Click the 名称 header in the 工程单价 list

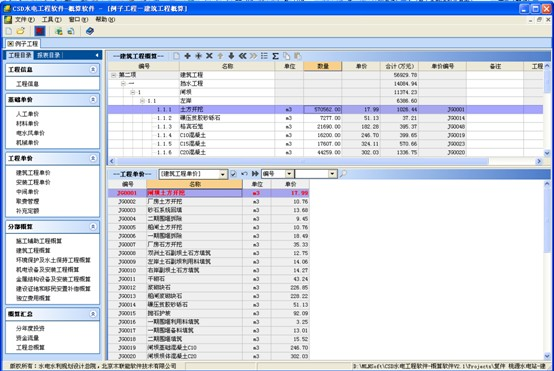click(195, 184)
